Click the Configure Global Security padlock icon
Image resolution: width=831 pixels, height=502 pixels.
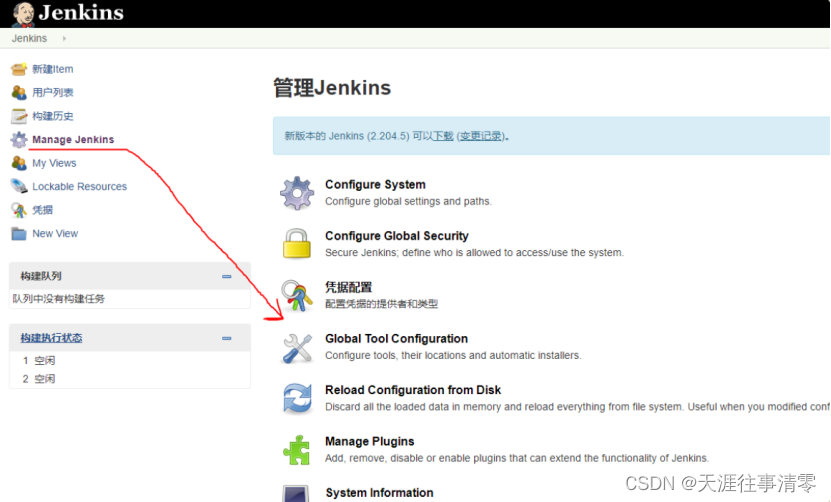tap(297, 243)
